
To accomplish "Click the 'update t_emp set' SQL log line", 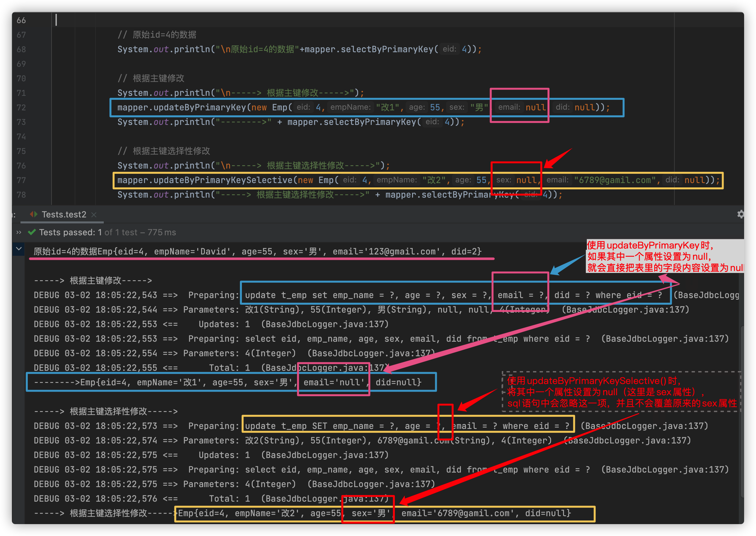I will click(x=330, y=295).
